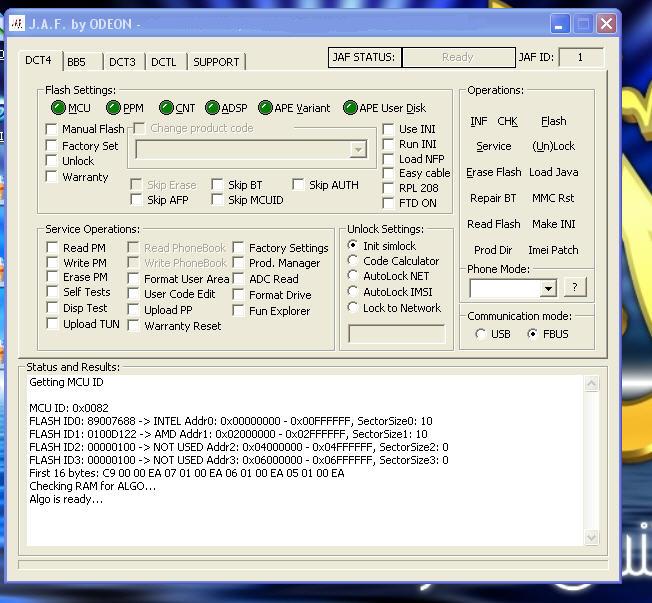This screenshot has width=652, height=603.
Task: Click the INF button
Action: pos(479,121)
